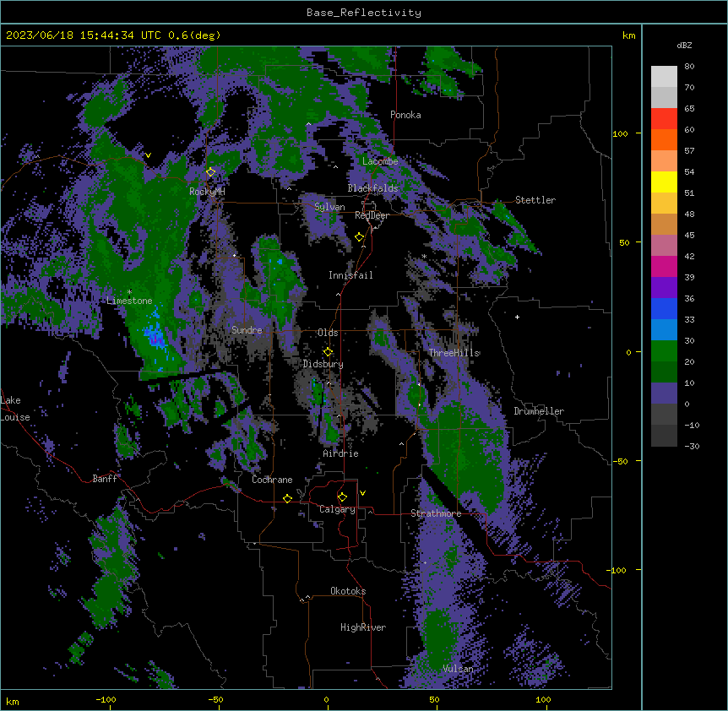Image resolution: width=728 pixels, height=711 pixels.
Task: Select the yellow diamond marker below Cochrane
Action: pyautogui.click(x=287, y=498)
